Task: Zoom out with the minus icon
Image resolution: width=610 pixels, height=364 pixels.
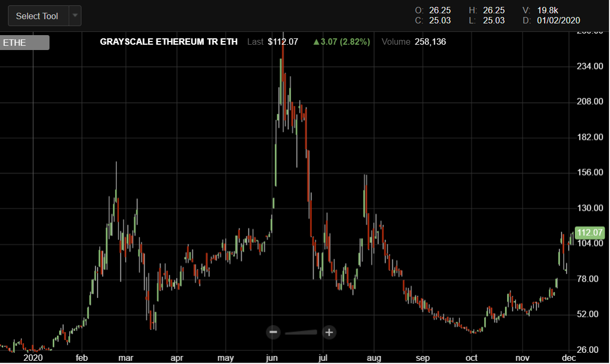Action: [273, 332]
